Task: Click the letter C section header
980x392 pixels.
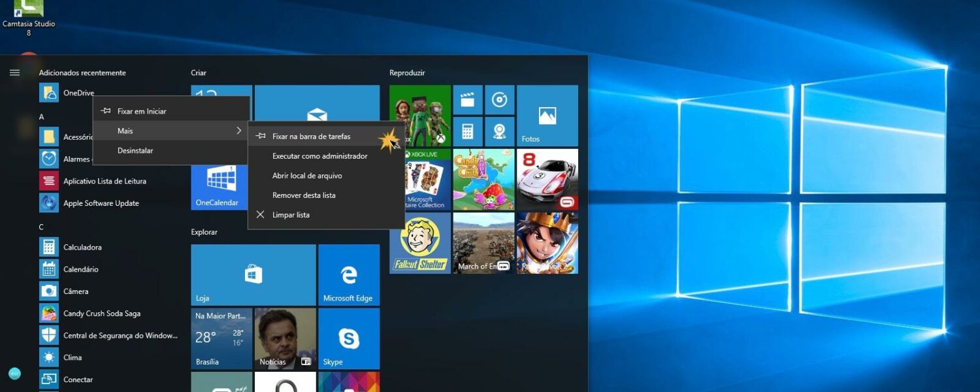Action: click(x=41, y=227)
